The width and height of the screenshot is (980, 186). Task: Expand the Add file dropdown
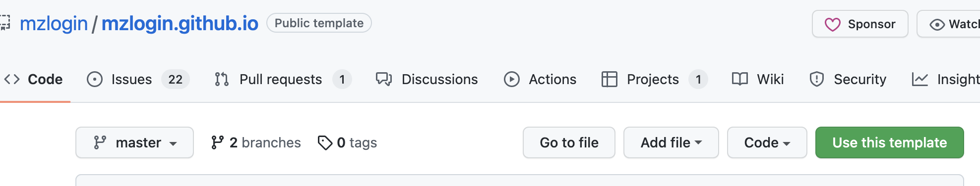click(671, 142)
